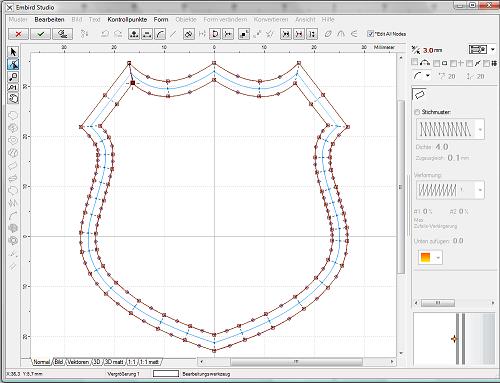
Task: Click the vertical canvas scrollbar thumb
Action: (401, 187)
